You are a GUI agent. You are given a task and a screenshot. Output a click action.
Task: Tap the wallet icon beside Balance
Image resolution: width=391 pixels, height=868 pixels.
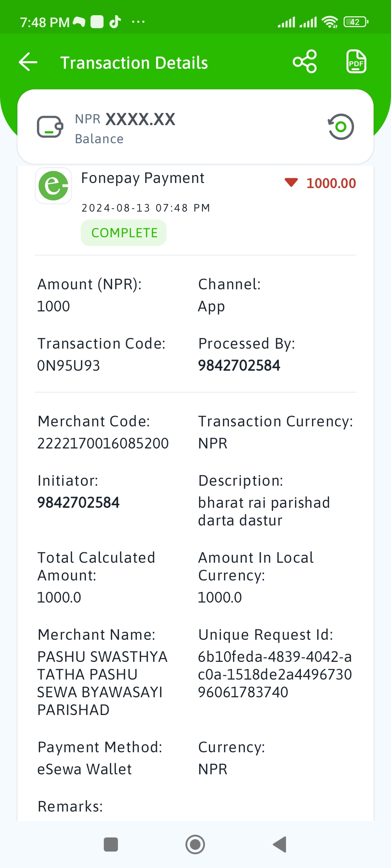coord(50,127)
